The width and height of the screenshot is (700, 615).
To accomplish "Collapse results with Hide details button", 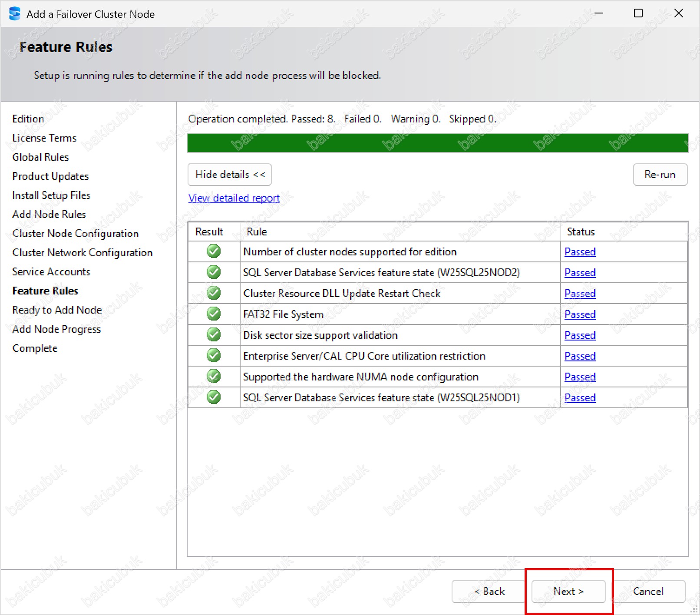I will [230, 175].
